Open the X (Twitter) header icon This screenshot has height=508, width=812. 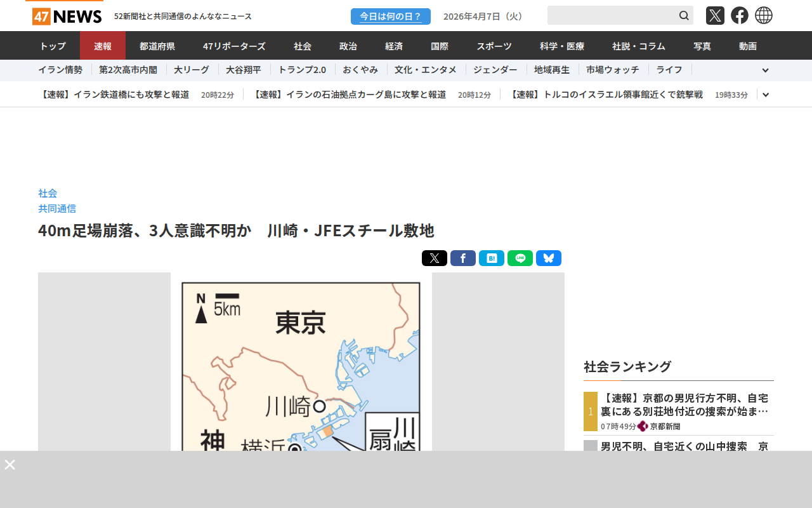pos(715,15)
